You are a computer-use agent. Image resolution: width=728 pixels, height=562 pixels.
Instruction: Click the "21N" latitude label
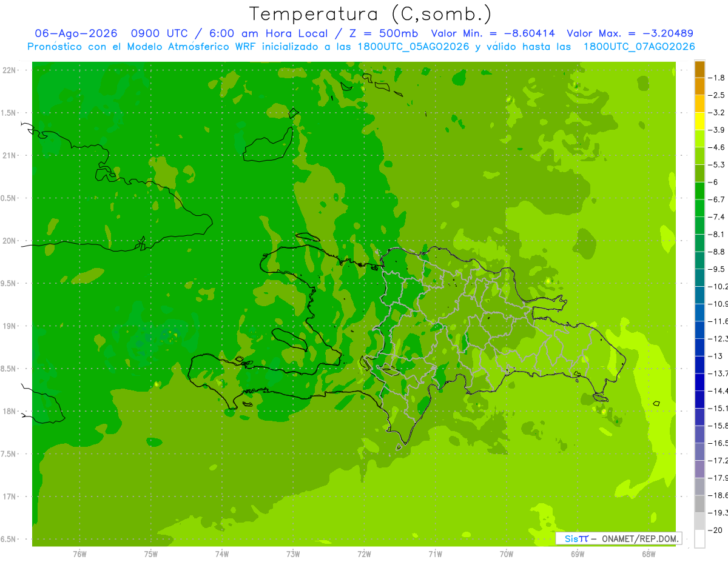pos(10,155)
